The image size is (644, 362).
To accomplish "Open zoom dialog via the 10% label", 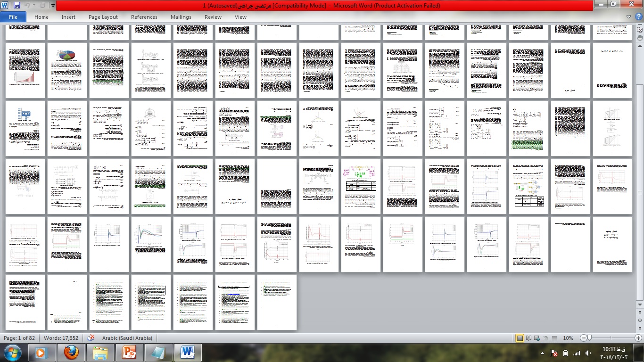I will click(569, 338).
